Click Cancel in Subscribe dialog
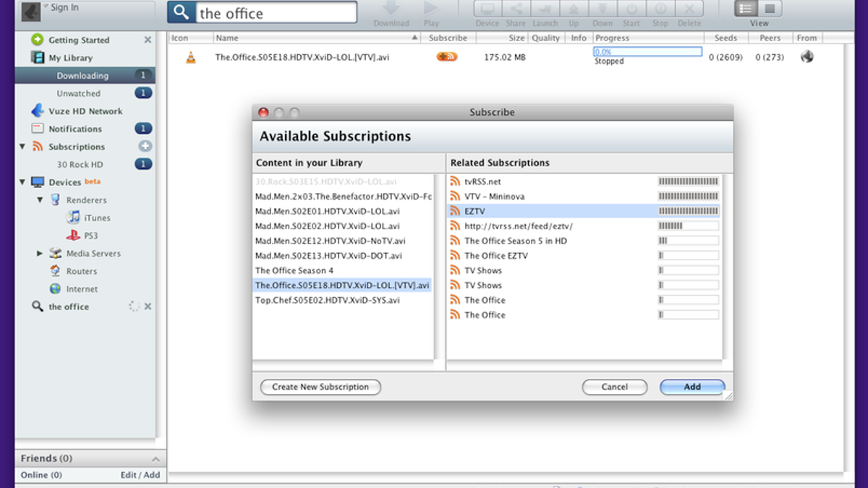 [614, 388]
